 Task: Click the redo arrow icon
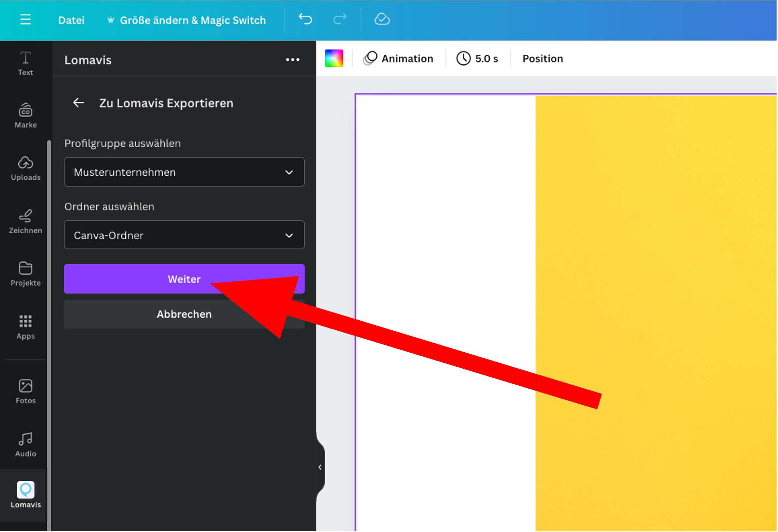coord(339,19)
